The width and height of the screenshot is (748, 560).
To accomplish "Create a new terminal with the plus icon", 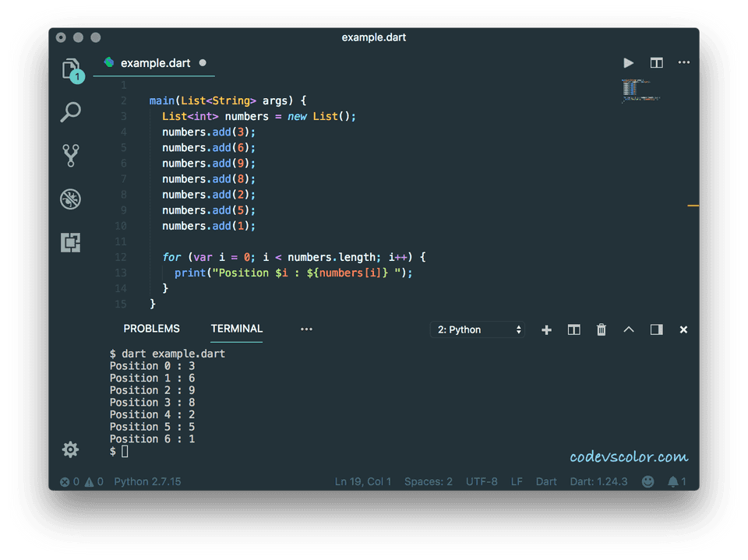I will pos(546,329).
